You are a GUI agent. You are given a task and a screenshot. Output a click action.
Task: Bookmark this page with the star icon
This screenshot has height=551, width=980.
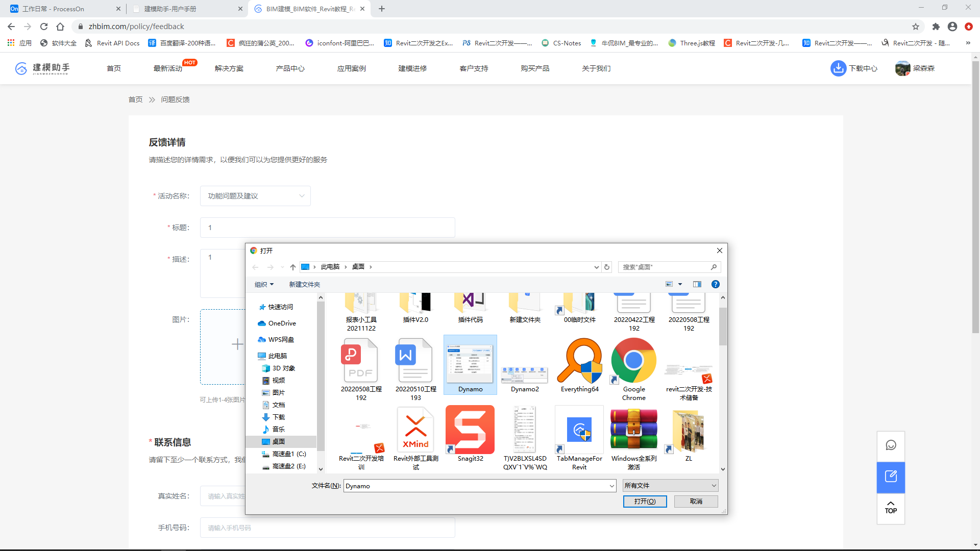[916, 27]
